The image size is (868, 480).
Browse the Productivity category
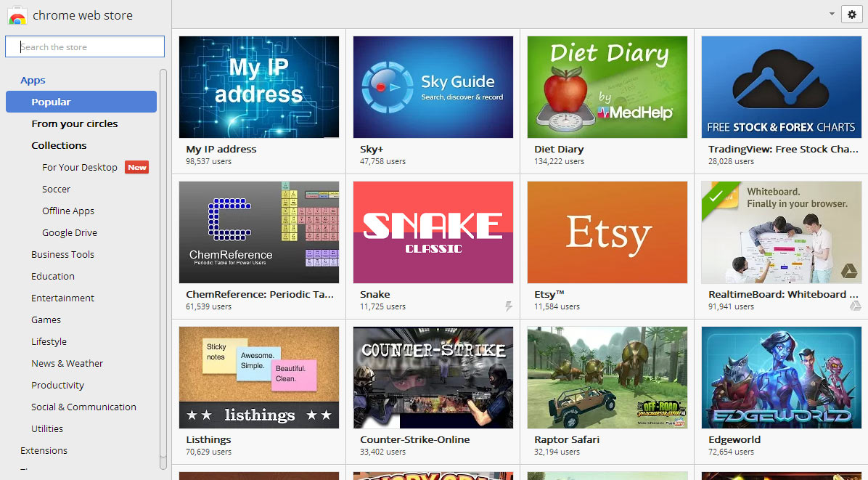tap(57, 386)
